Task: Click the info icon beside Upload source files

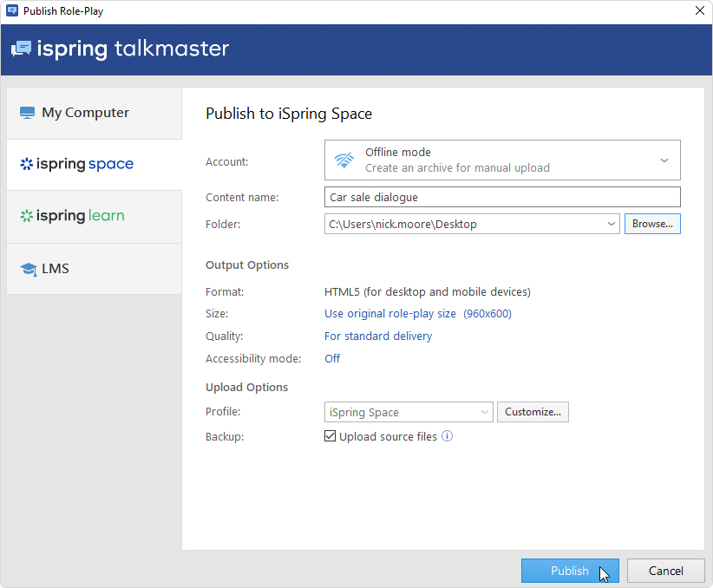Action: [448, 436]
